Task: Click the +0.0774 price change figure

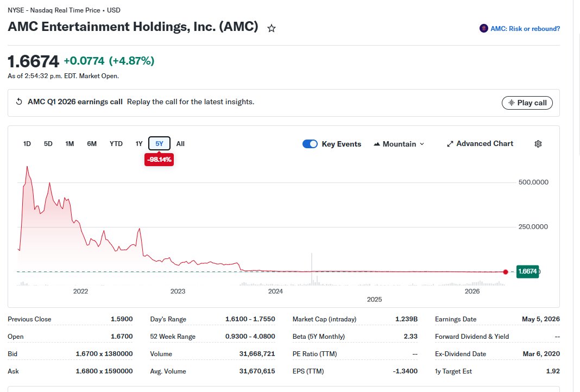Action: (x=84, y=61)
